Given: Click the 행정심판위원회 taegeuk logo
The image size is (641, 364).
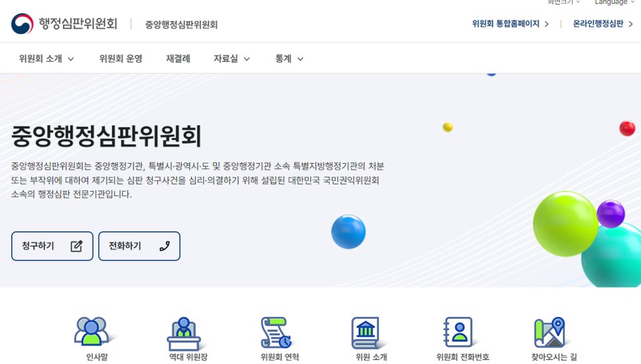Looking at the screenshot, I should pos(22,24).
